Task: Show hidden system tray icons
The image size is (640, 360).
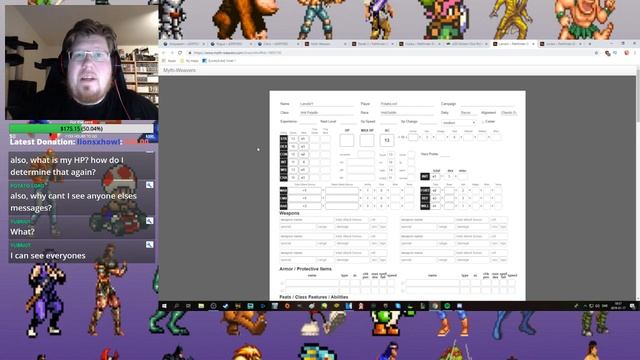Action: click(585, 306)
